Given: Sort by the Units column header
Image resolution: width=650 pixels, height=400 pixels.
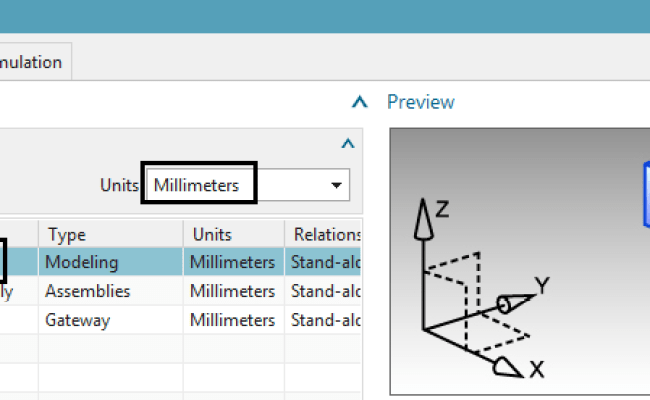Looking at the screenshot, I should (x=234, y=235).
